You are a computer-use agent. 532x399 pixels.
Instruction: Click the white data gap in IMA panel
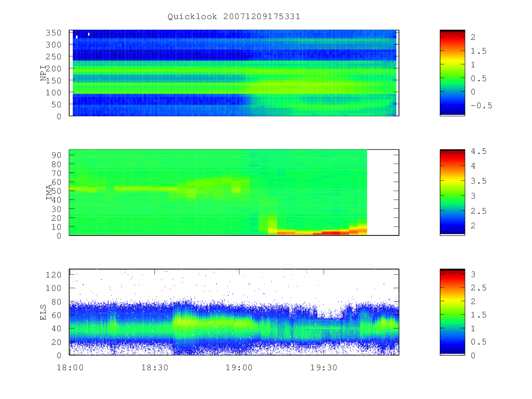[x=383, y=192]
